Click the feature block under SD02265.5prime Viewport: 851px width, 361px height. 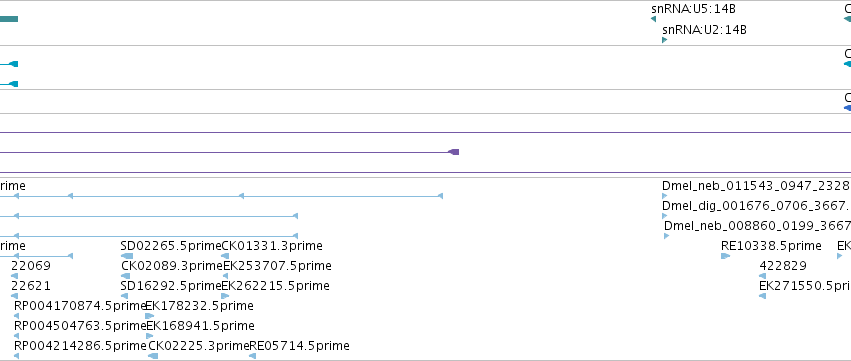126,256
